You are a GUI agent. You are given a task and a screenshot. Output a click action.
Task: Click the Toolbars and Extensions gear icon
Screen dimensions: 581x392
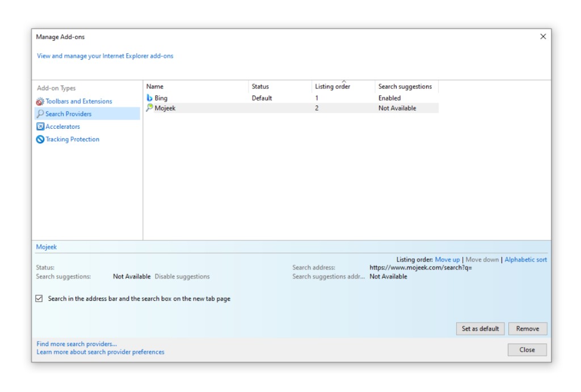point(40,101)
